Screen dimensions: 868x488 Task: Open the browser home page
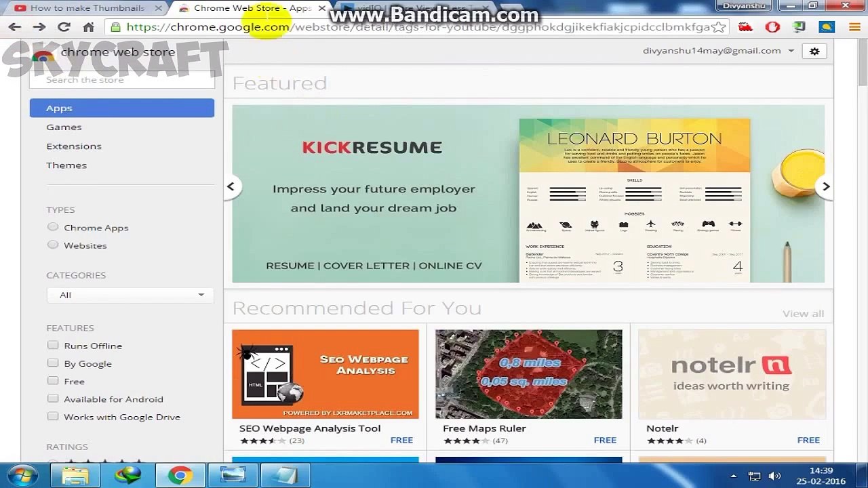88,27
